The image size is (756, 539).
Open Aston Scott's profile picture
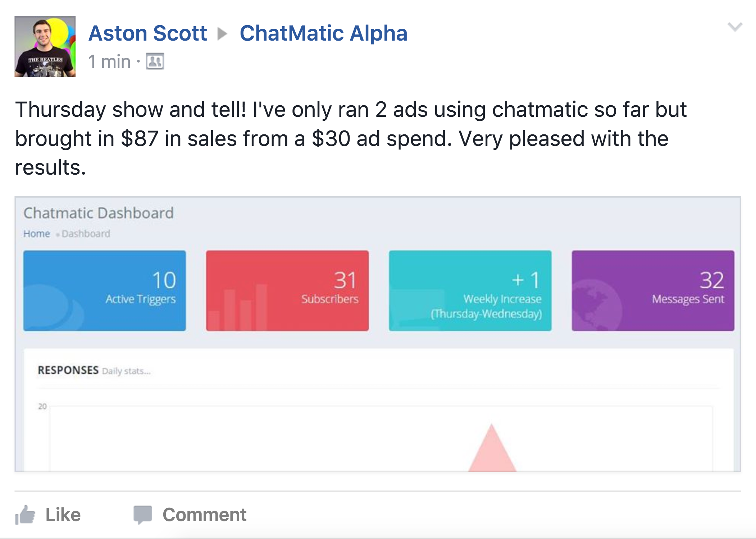coord(45,46)
